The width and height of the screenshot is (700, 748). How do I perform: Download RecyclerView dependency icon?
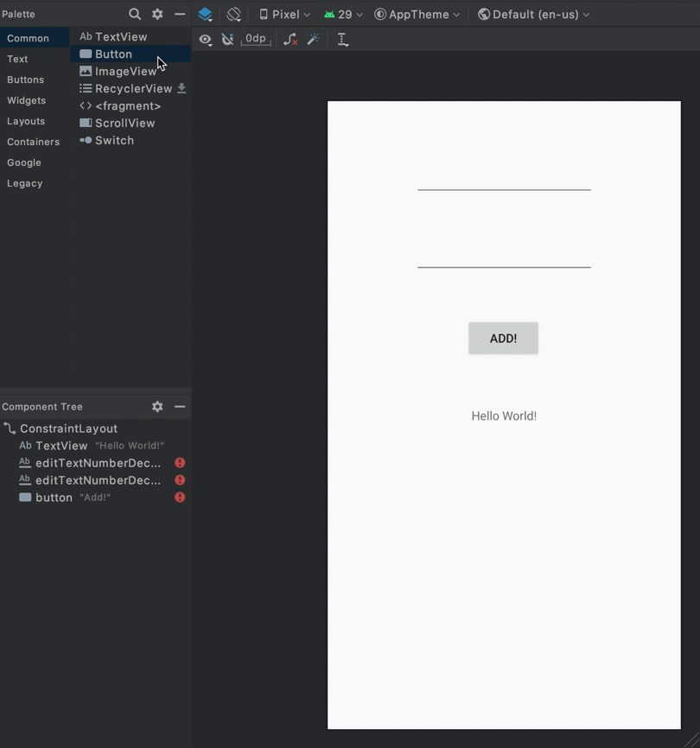pyautogui.click(x=181, y=88)
